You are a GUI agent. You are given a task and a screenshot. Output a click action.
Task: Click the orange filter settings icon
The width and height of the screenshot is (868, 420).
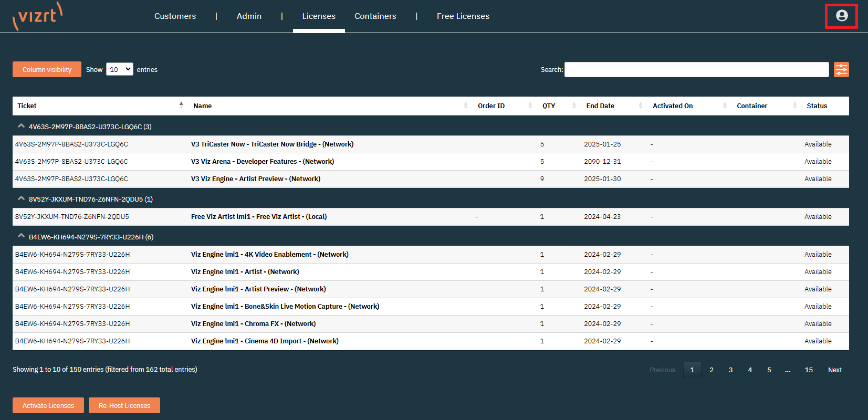pos(841,69)
